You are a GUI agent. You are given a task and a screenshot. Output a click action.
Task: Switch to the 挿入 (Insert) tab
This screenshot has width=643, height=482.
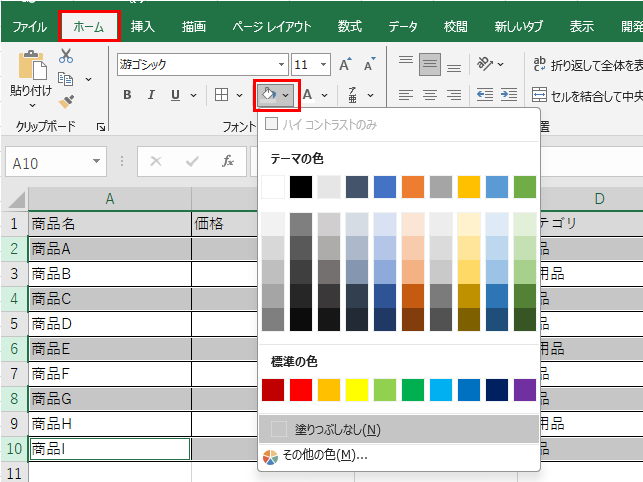coord(143,26)
